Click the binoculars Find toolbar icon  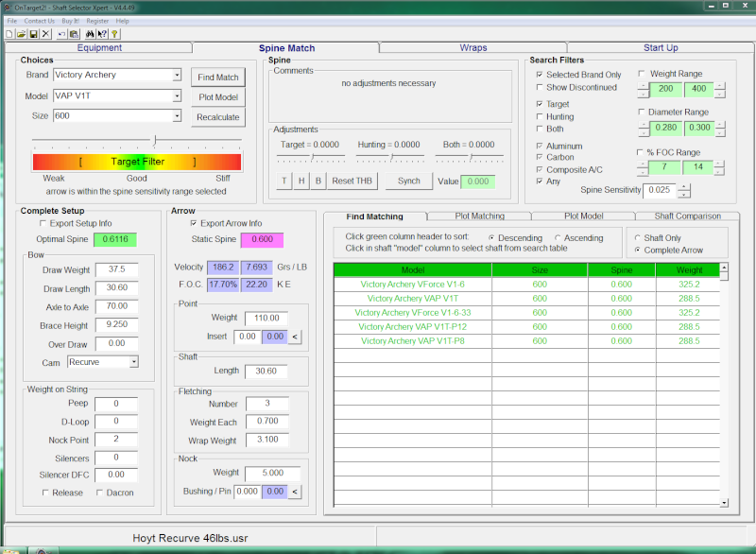(90, 34)
